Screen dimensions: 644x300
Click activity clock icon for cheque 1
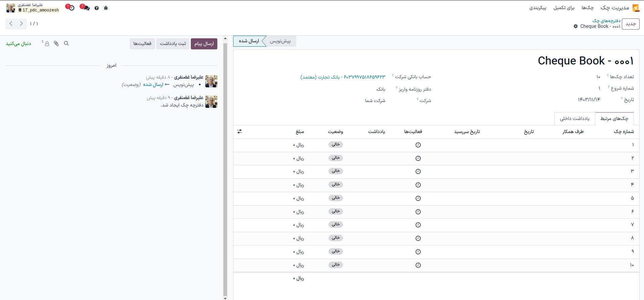(x=418, y=145)
